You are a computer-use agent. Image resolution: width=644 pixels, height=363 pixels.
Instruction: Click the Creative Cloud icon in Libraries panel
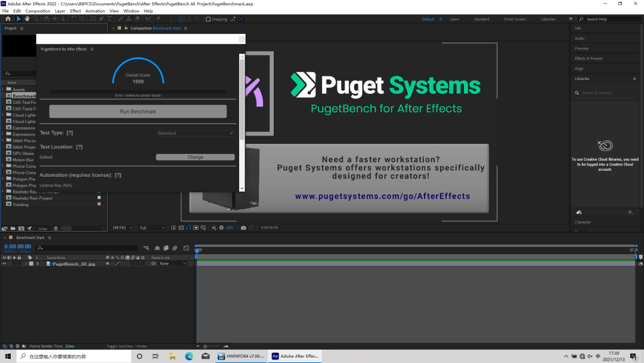click(606, 145)
